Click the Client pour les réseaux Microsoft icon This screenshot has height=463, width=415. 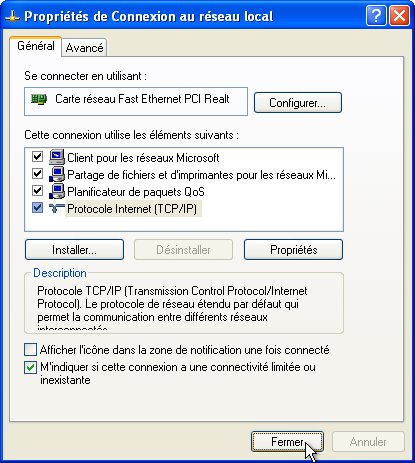click(57, 157)
